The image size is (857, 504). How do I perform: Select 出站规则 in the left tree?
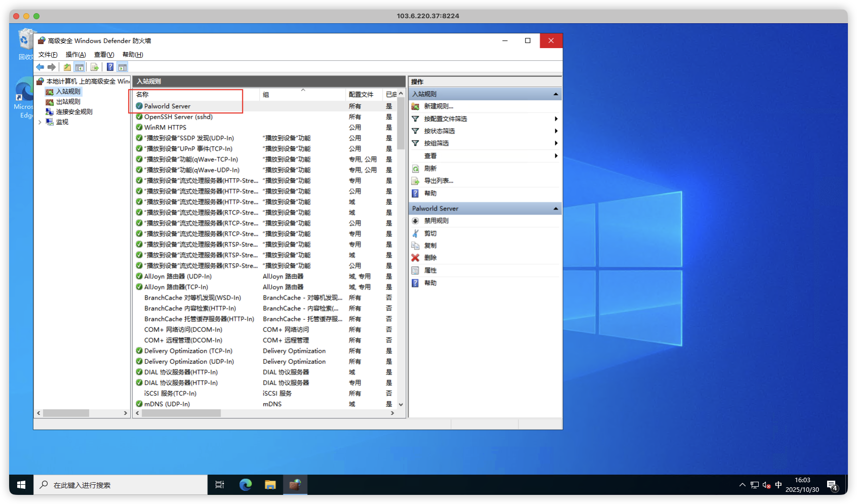coord(68,102)
